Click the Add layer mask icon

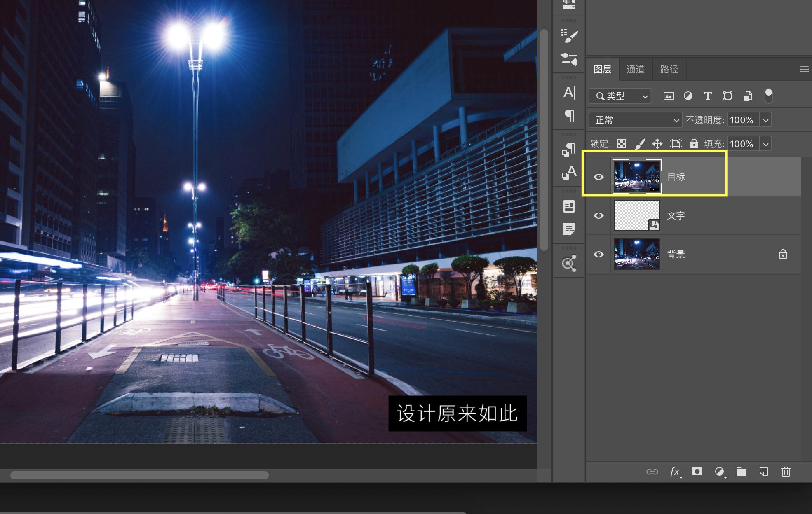[x=697, y=472]
